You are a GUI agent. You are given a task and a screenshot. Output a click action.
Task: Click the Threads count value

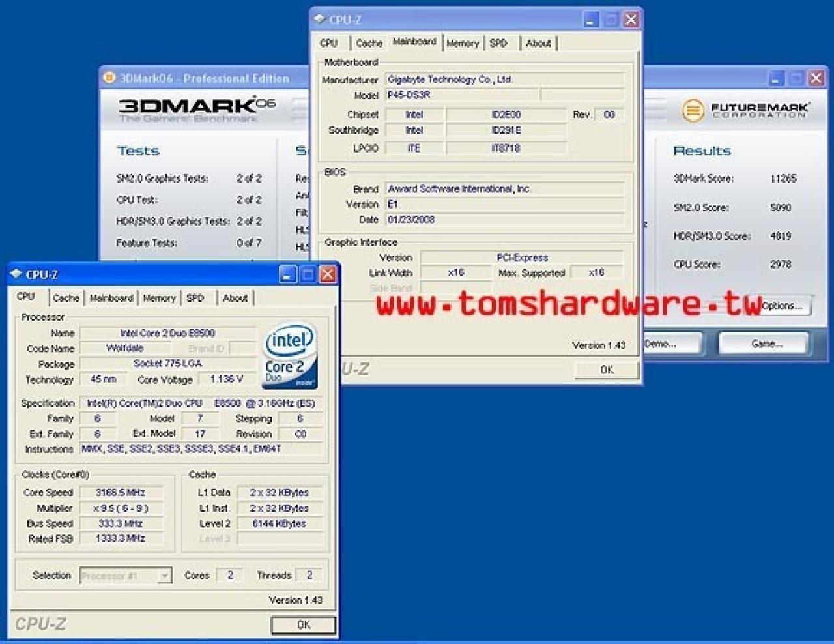309,575
